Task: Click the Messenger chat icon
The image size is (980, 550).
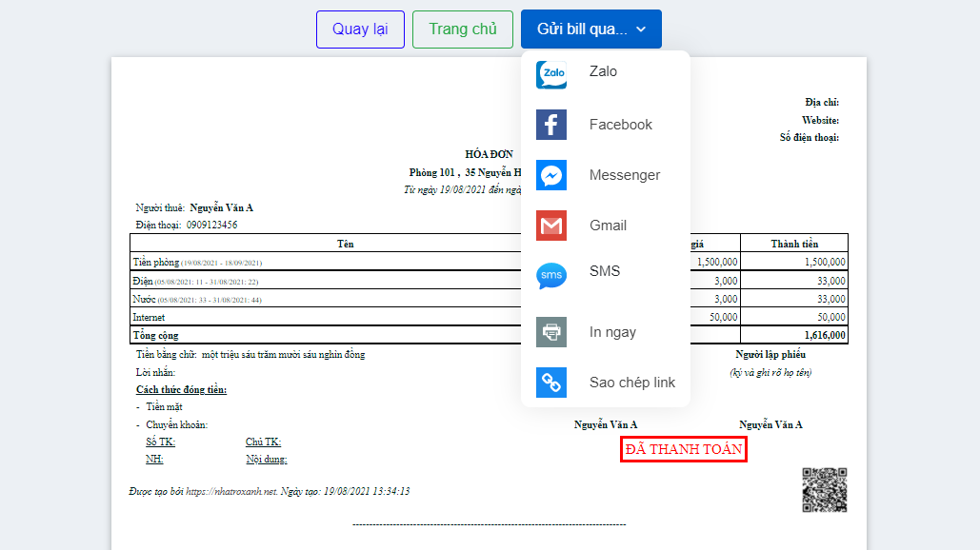Action: click(551, 175)
